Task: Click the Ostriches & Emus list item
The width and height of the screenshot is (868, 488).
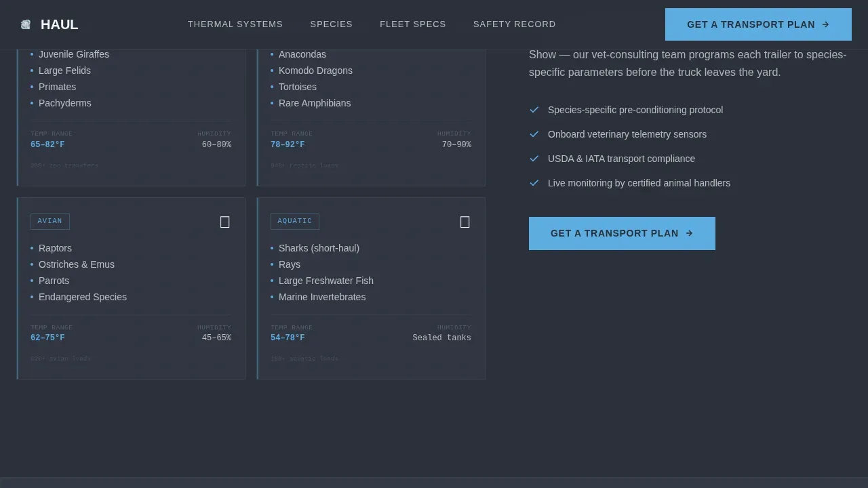Action: 77,264
